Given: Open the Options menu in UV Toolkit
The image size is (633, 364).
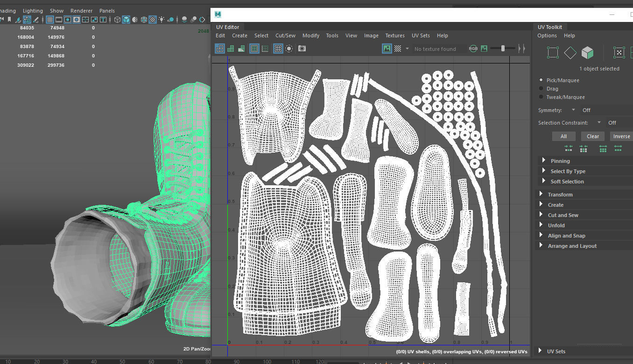Looking at the screenshot, I should [547, 35].
